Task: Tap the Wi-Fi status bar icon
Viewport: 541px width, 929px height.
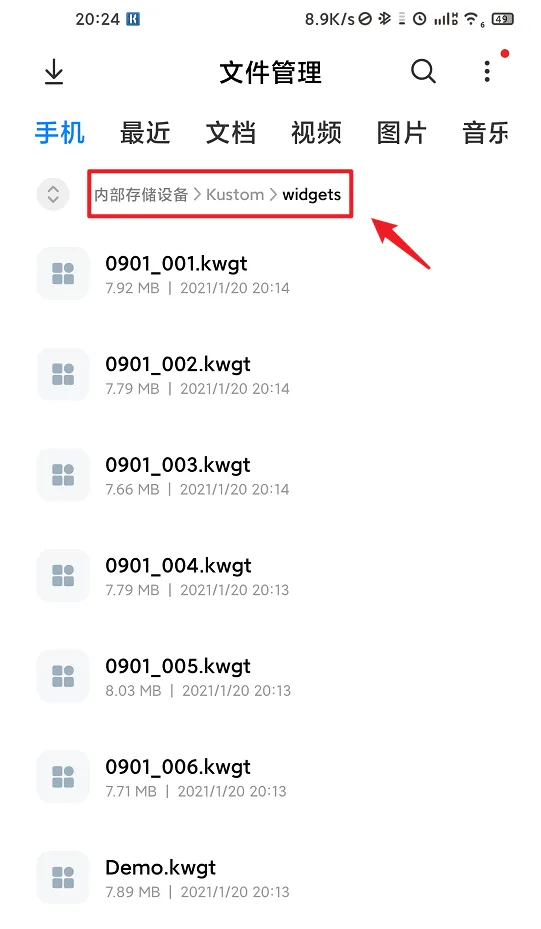Action: pyautogui.click(x=473, y=20)
